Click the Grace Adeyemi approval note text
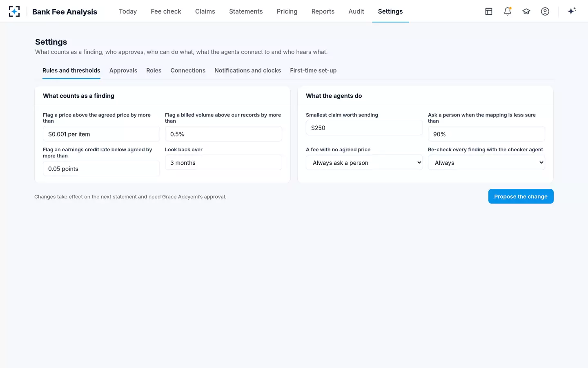Screen dimensions: 588x368 pyautogui.click(x=130, y=197)
